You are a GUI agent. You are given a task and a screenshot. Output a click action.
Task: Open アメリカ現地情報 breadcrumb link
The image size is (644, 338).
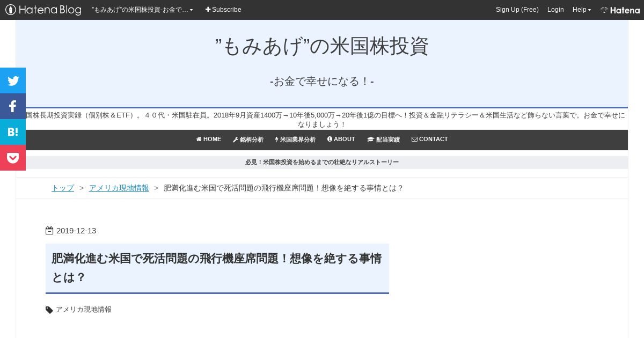click(x=119, y=188)
